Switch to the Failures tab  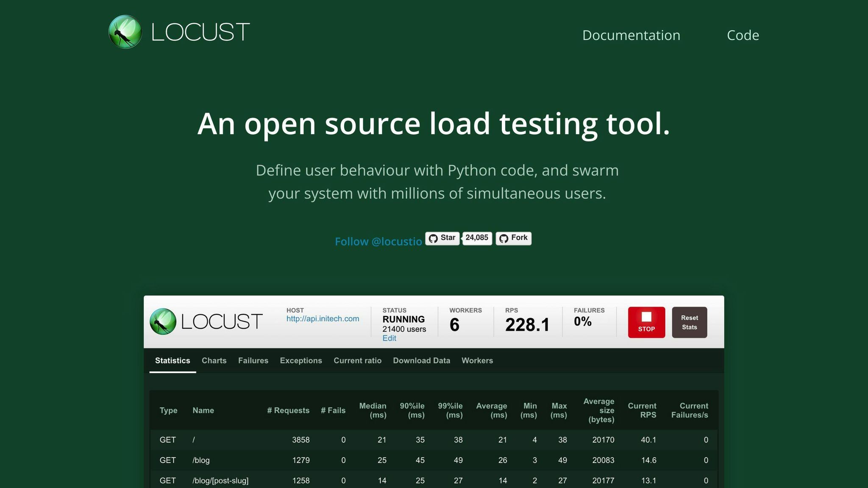[253, 360]
